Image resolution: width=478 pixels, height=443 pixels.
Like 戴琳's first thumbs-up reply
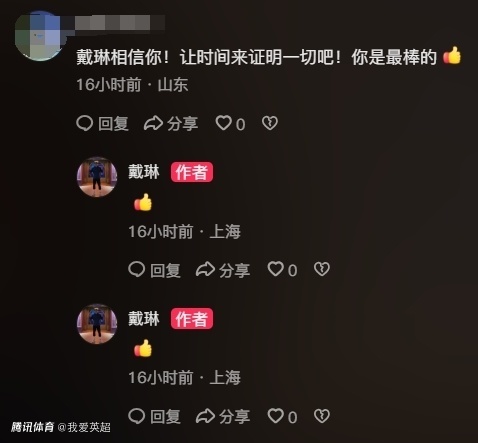point(275,269)
